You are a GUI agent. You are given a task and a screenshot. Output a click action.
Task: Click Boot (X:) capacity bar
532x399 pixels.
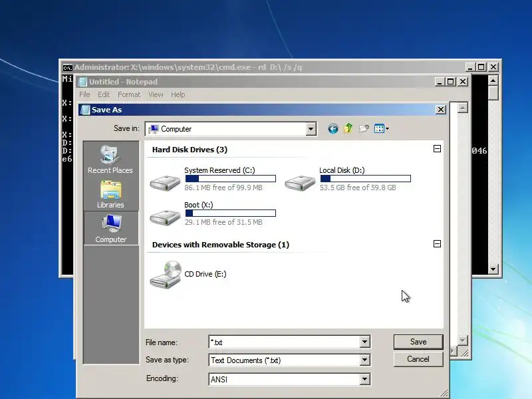[230, 213]
